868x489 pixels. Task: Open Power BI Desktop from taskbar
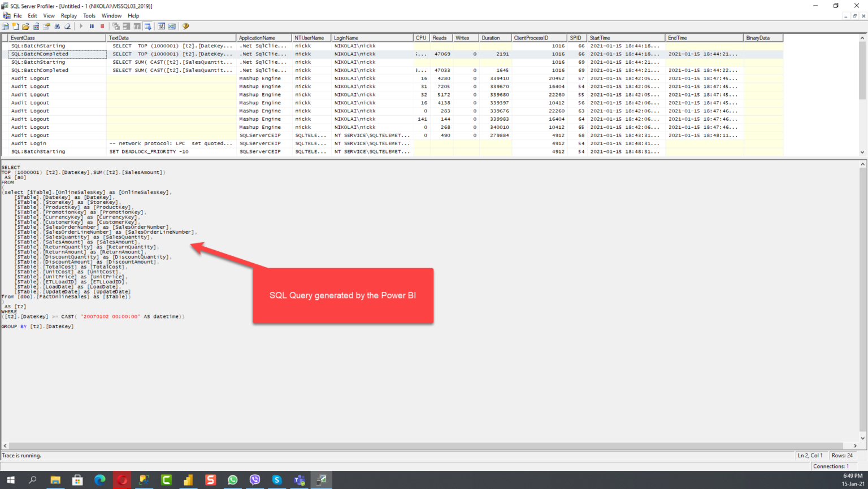pos(188,480)
